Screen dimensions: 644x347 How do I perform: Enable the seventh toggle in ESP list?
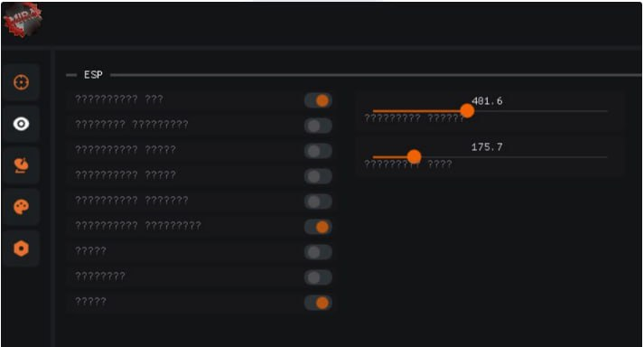[x=318, y=252]
